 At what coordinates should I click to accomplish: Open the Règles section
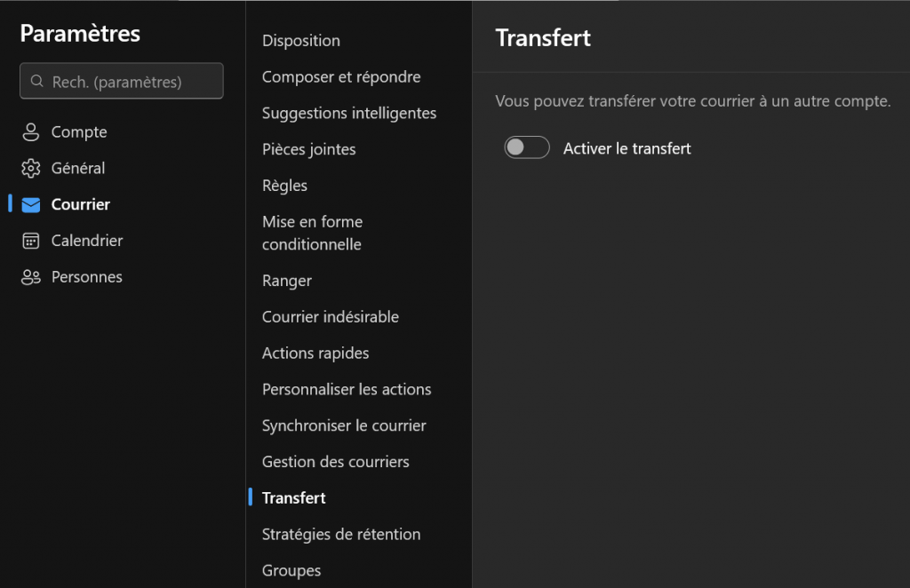point(284,187)
